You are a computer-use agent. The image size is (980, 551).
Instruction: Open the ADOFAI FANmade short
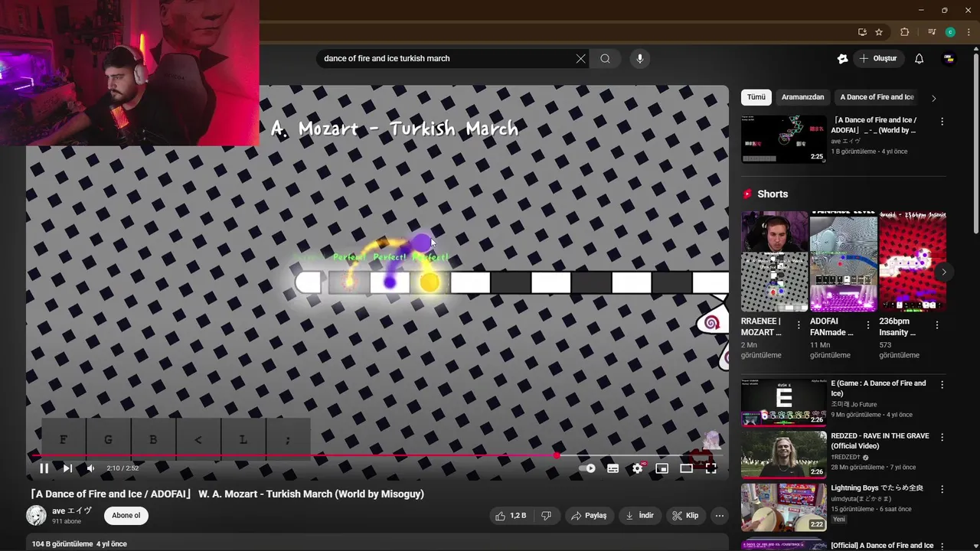(x=843, y=262)
